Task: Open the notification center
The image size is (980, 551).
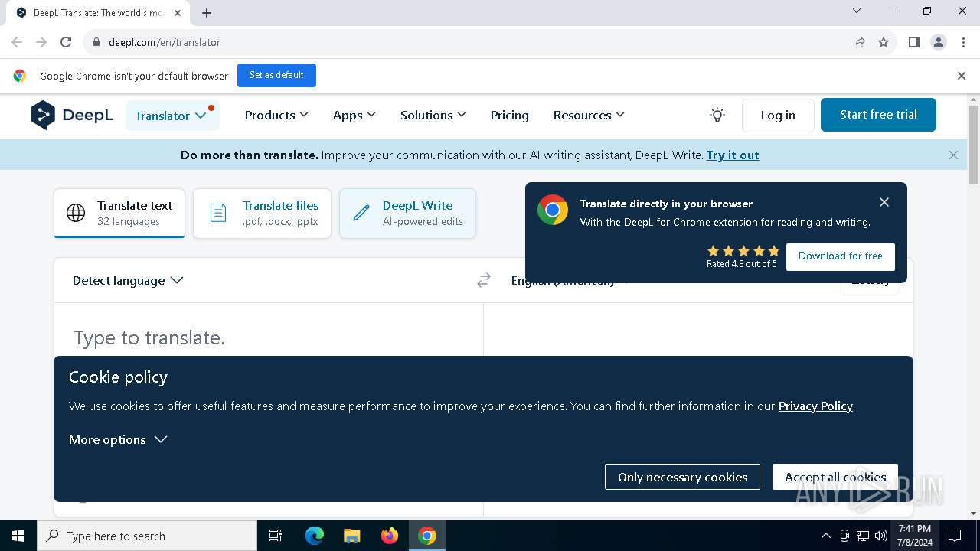Action: coord(955,536)
